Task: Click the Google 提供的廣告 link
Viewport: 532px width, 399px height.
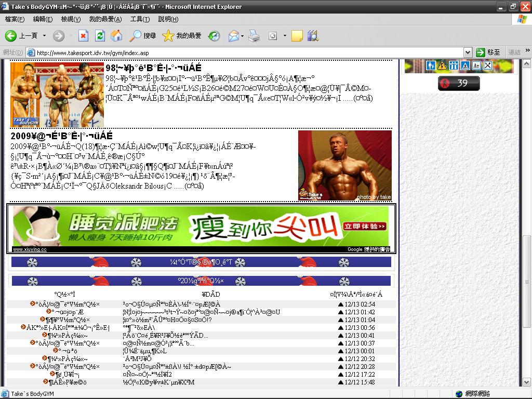Action: 368,249
